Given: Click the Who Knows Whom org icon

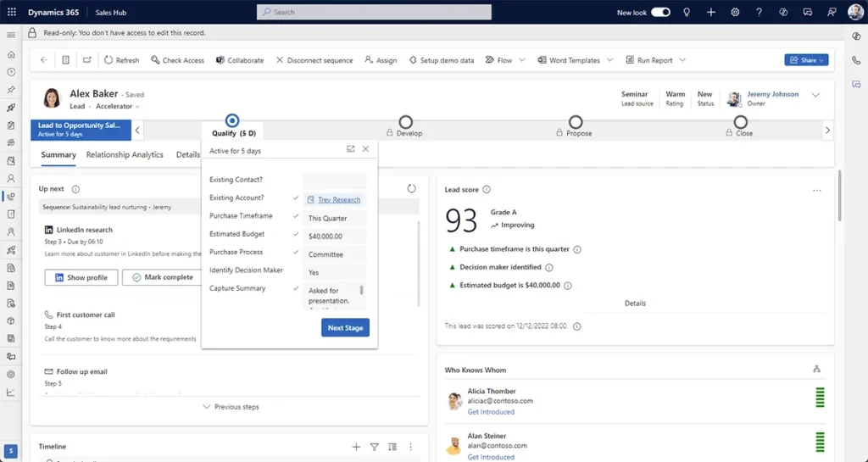Looking at the screenshot, I should click(x=816, y=369).
